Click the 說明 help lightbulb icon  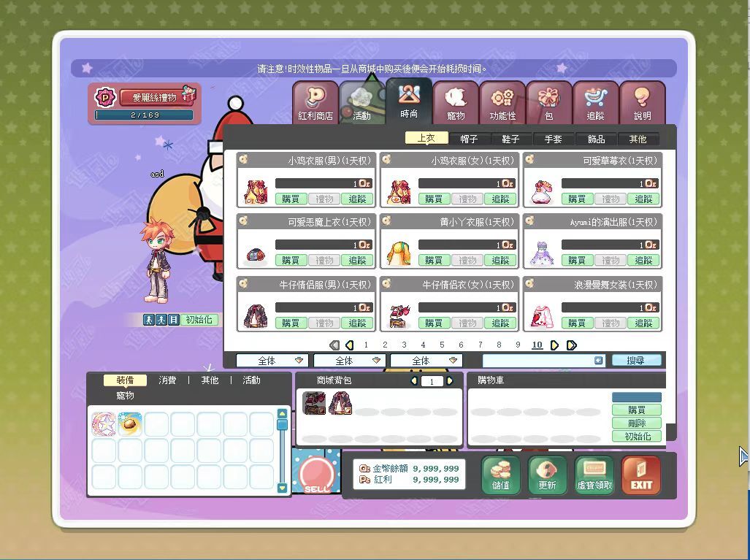pyautogui.click(x=642, y=102)
